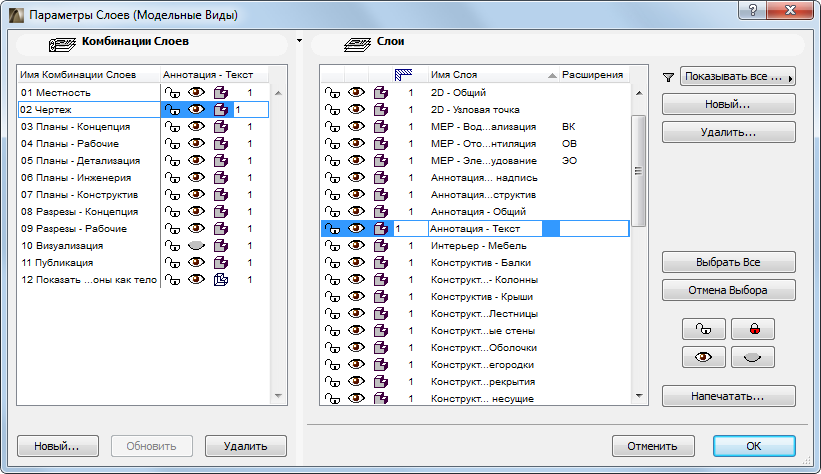Click solid icon for МЕР - Вод...ализация layer
The image size is (821, 474).
(381, 127)
